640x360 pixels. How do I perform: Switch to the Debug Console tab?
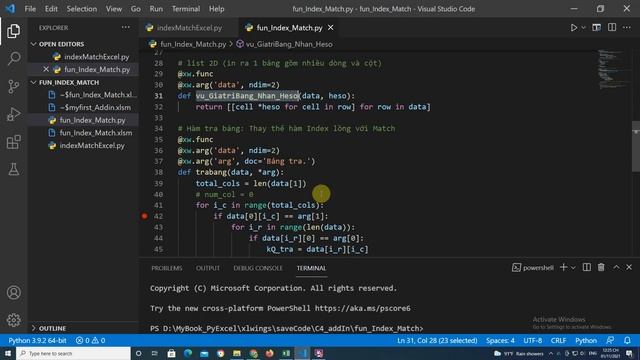[258, 268]
